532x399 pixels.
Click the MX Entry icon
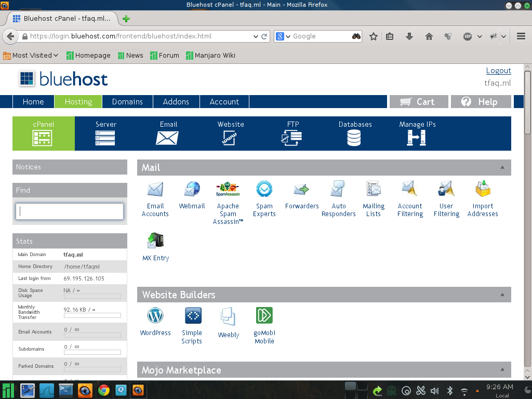[x=155, y=241]
